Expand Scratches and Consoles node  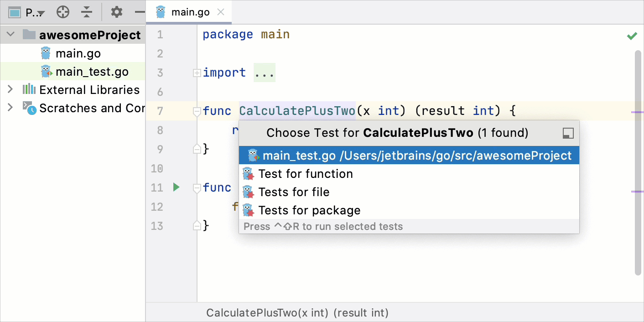coord(10,108)
